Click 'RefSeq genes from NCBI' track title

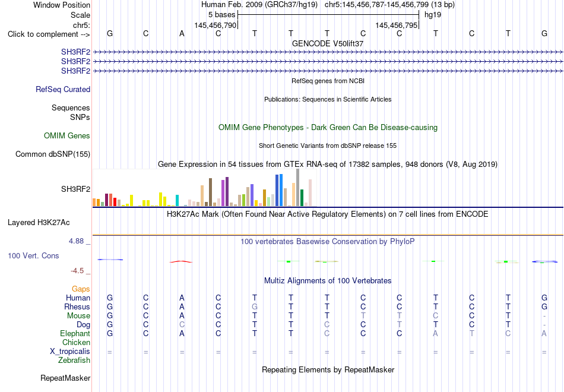[328, 81]
